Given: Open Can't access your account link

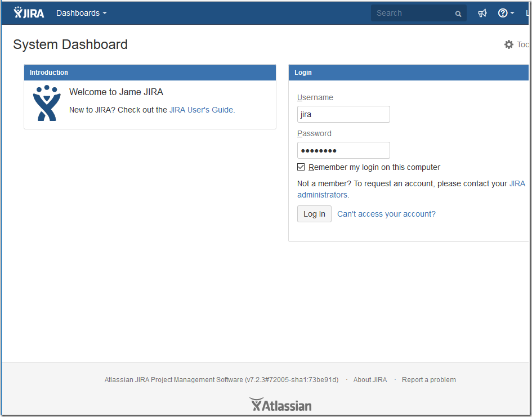Looking at the screenshot, I should point(386,214).
